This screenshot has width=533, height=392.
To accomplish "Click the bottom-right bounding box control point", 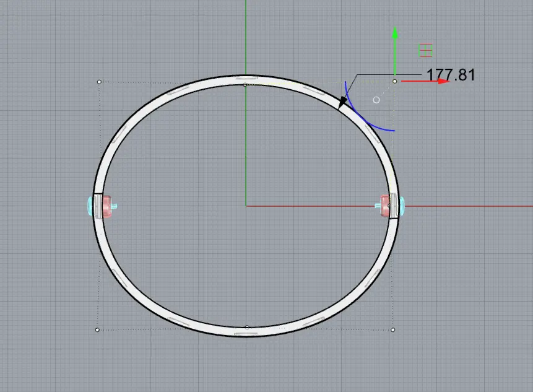I will (x=393, y=330).
